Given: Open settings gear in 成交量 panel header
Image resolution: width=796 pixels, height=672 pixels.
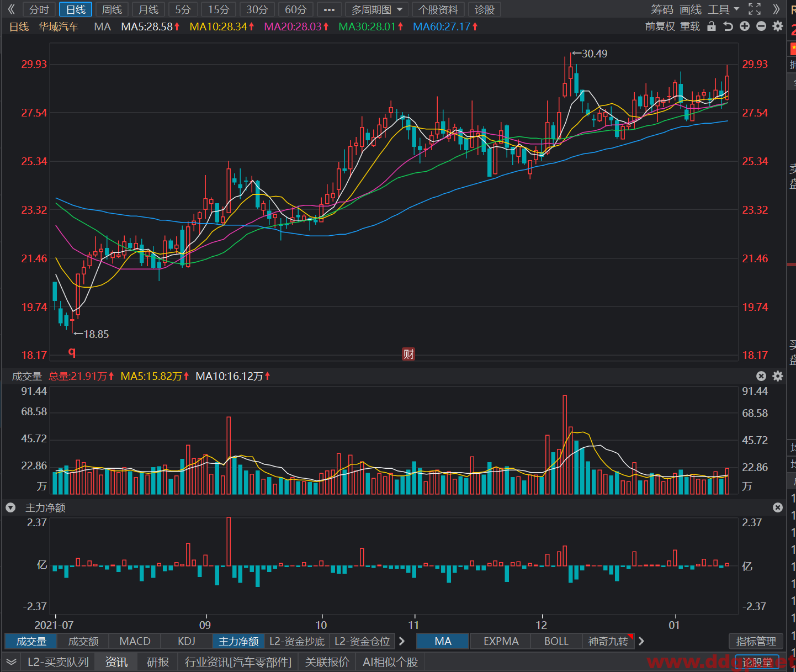Looking at the screenshot, I should pos(778,376).
